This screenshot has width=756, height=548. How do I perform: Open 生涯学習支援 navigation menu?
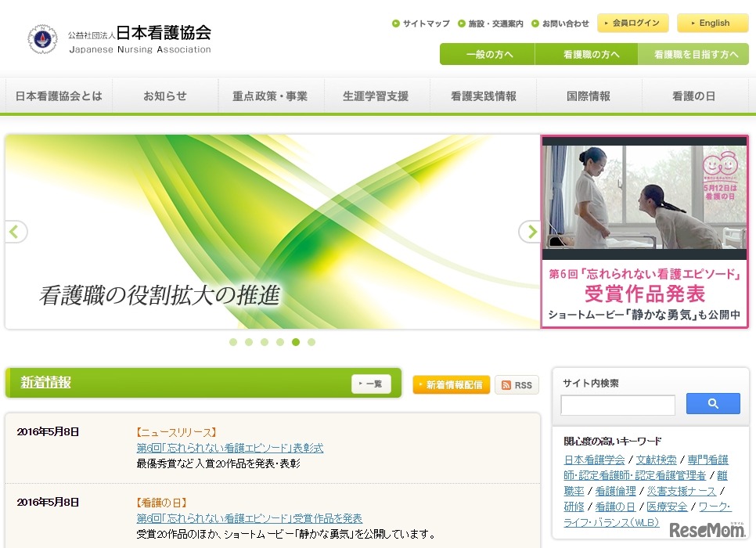pos(376,96)
